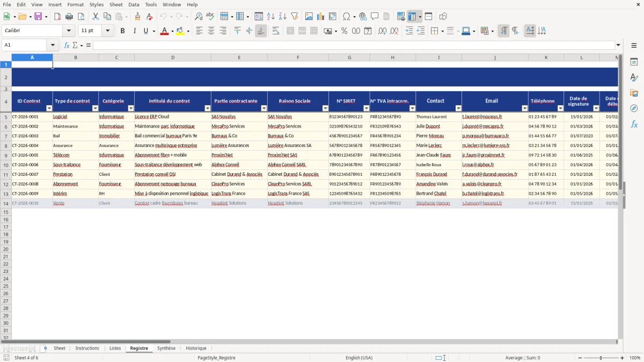Center text horizontally
This screenshot has height=362, width=644.
point(211,31)
